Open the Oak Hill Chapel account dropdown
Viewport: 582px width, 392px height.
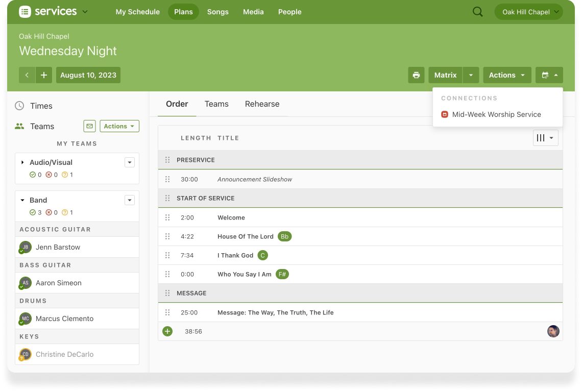528,12
